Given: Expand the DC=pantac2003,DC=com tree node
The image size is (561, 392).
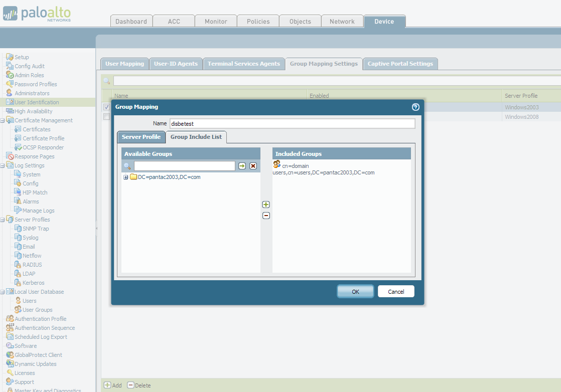Looking at the screenshot, I should coord(125,177).
